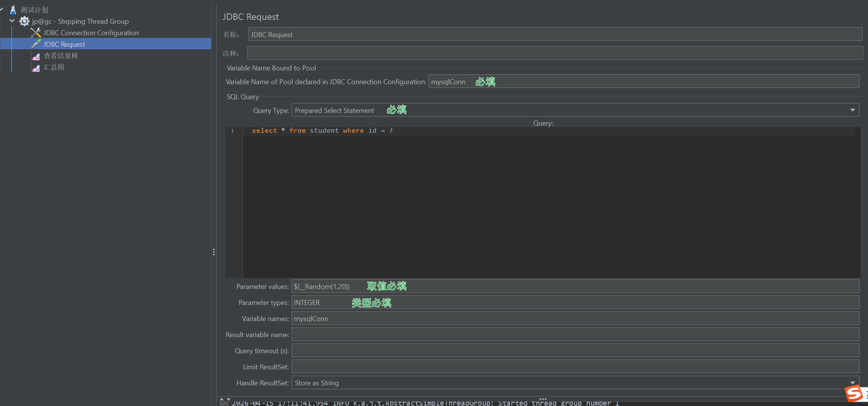Click the log panel divider dots handle

click(x=543, y=399)
